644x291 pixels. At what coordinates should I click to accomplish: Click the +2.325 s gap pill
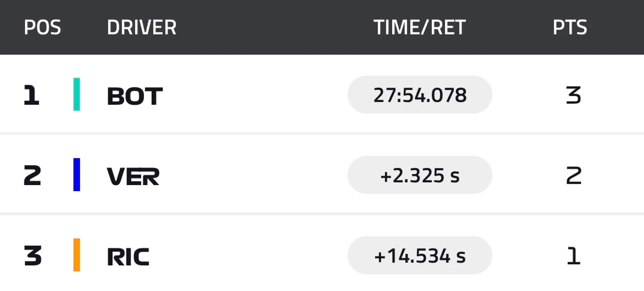click(419, 175)
